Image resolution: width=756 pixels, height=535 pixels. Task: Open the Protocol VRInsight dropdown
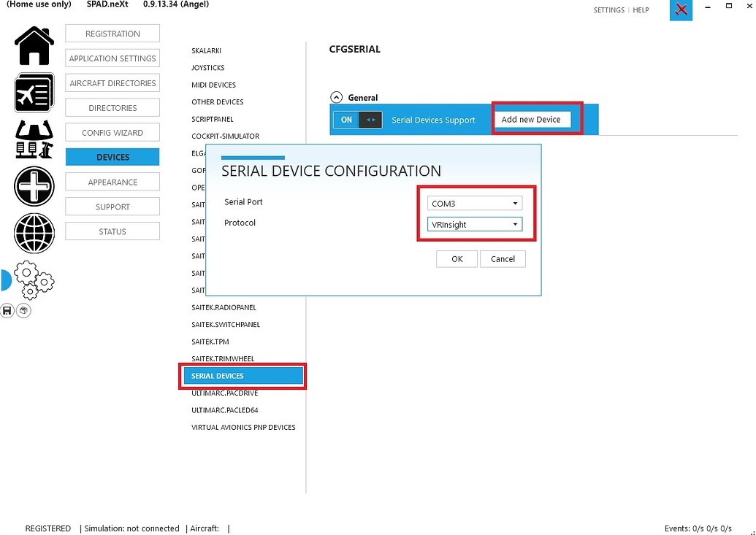point(475,225)
